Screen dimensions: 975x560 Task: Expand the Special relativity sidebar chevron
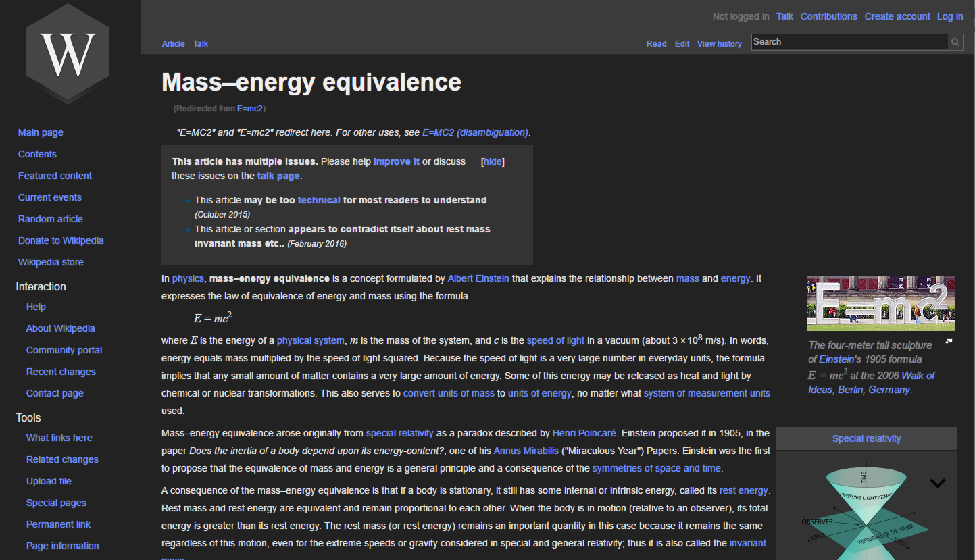937,483
